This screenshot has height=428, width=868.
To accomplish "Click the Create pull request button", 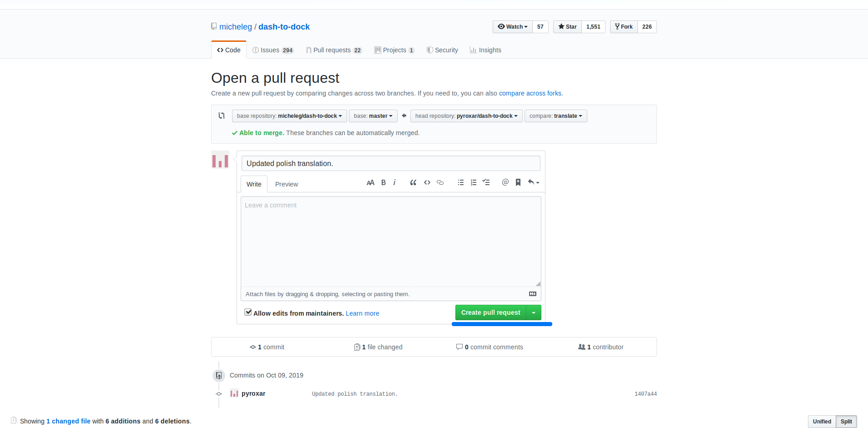I will coord(491,312).
